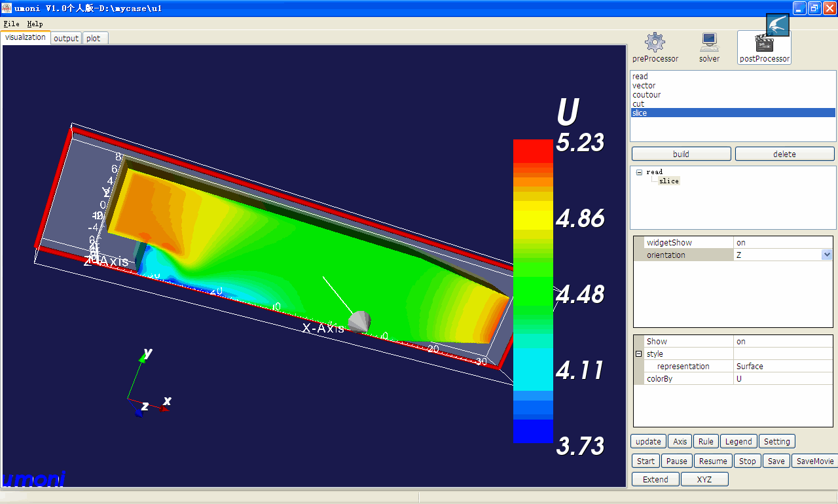The width and height of the screenshot is (838, 504).
Task: Open the File menu
Action: [11, 24]
